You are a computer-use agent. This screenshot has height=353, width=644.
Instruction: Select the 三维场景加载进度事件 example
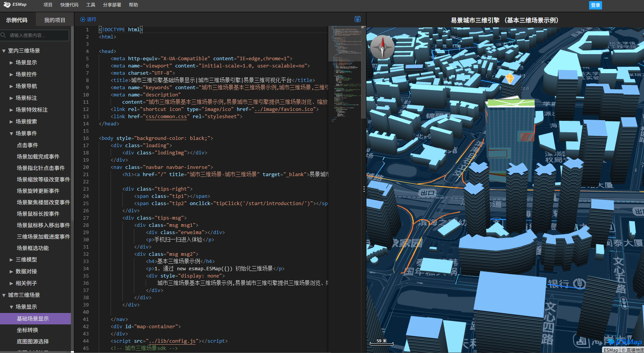point(43,237)
